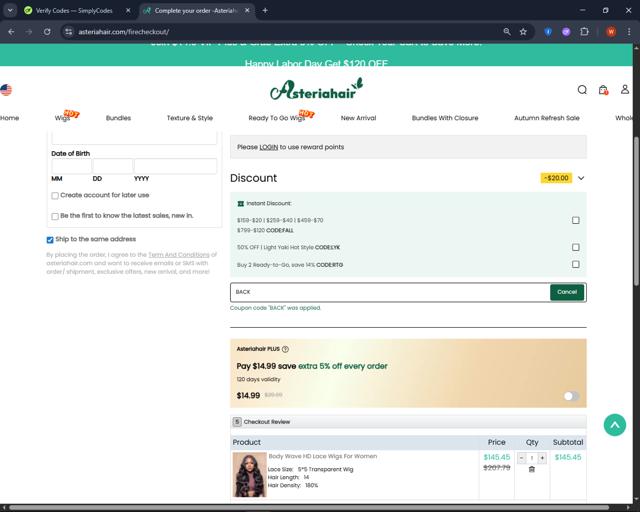The image size is (640, 512).
Task: Open the Texture & Style menu
Action: click(x=190, y=118)
